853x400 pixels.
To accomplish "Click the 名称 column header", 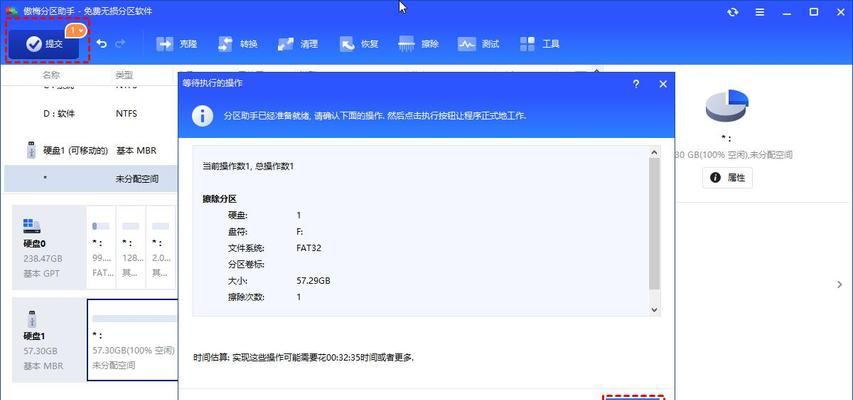I will tap(52, 75).
